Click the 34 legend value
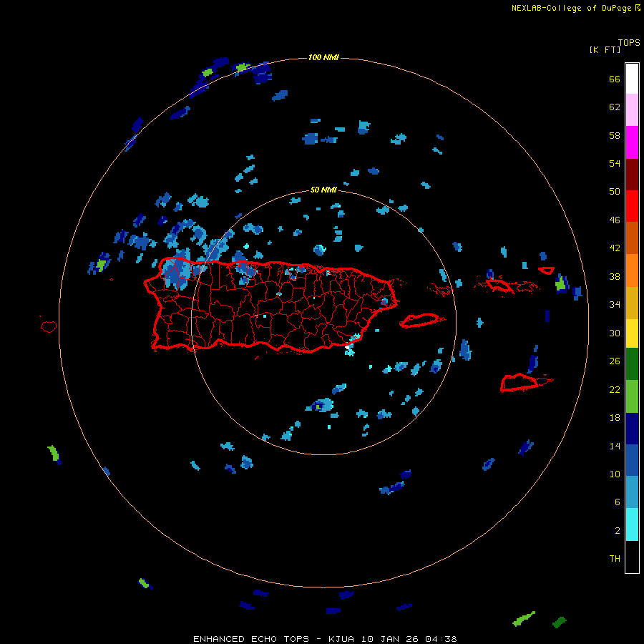 (x=615, y=304)
